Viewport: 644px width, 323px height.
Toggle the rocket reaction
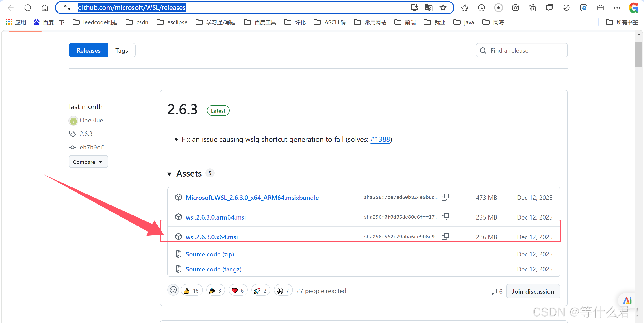click(260, 291)
